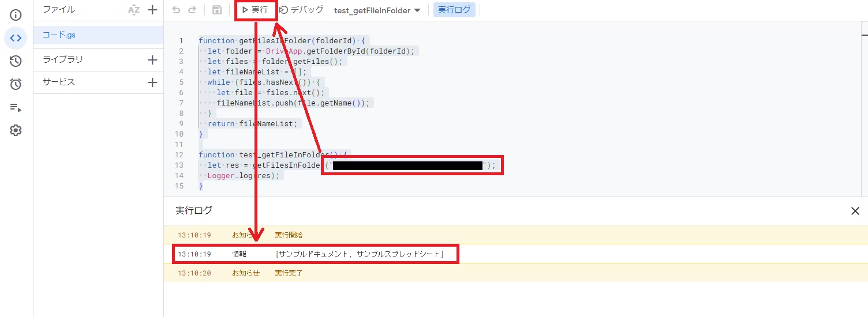Screen dimensions: 868x317
Task: Click the redo arrow in toolbar
Action: 193,10
